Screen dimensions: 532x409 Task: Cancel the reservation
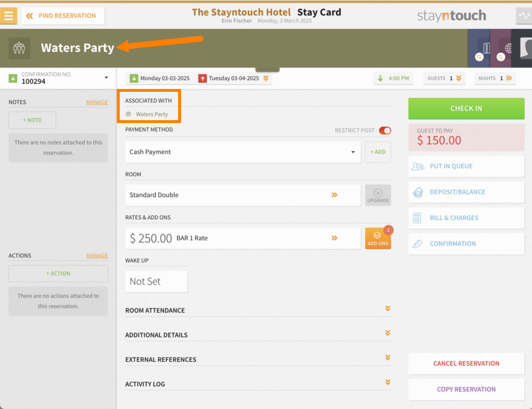coord(466,363)
